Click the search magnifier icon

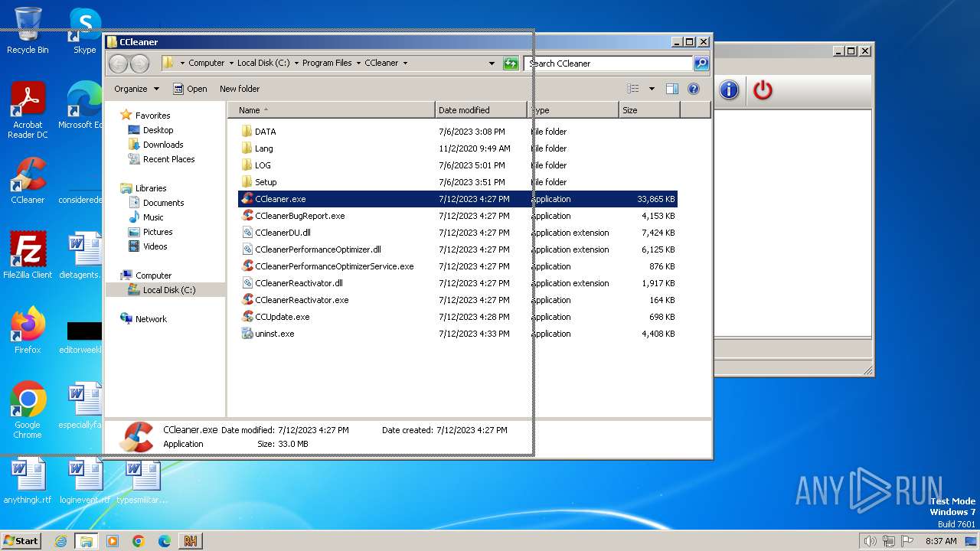coord(701,64)
